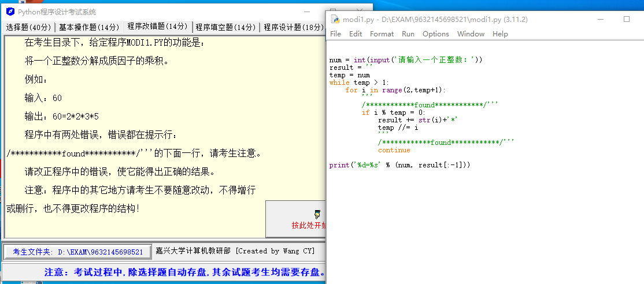Click the exam save warning notice text

[185, 272]
